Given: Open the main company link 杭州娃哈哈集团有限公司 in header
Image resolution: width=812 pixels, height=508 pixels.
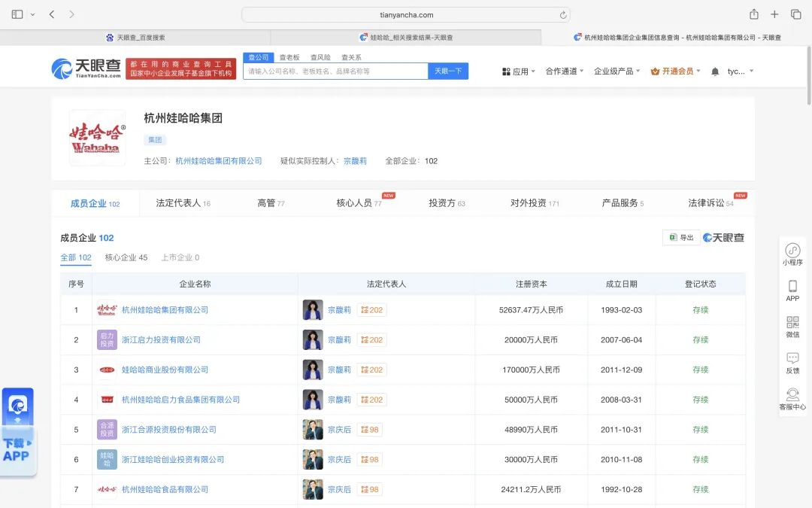Looking at the screenshot, I should pos(219,161).
